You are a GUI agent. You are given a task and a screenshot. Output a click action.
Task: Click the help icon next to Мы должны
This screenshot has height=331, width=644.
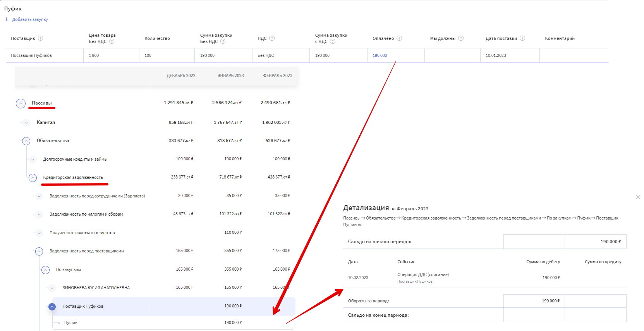click(461, 38)
